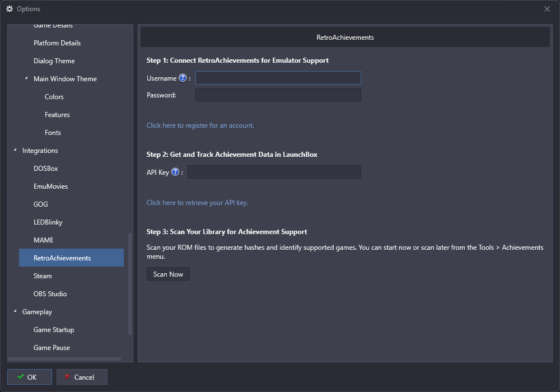Focus the Password input field
Viewport: 560px width, 392px height.
pyautogui.click(x=278, y=95)
